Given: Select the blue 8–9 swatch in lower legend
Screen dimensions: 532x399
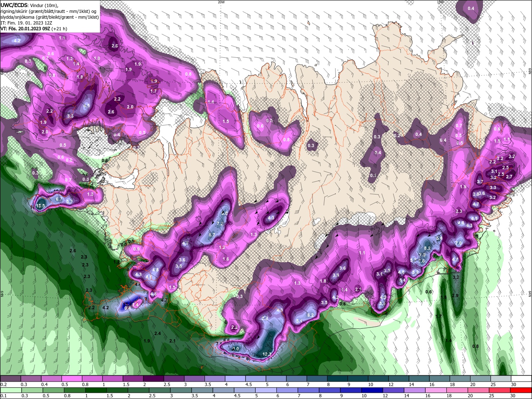Looking at the screenshot, I should (330, 390).
